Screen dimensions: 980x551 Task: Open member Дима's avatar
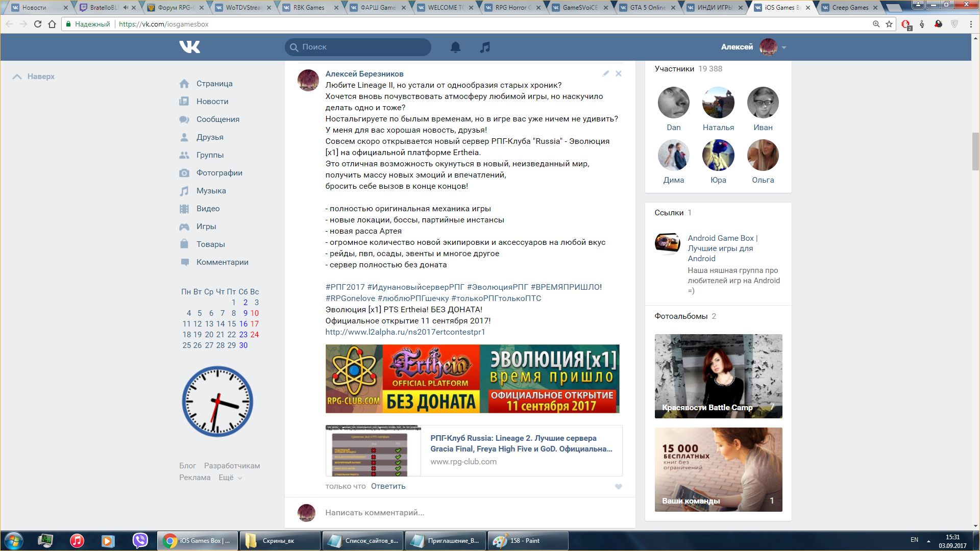click(x=673, y=155)
